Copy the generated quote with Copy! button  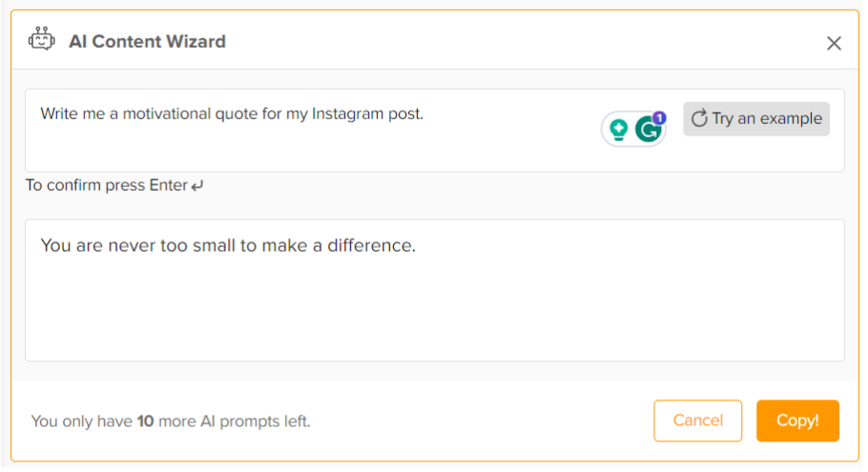click(797, 421)
